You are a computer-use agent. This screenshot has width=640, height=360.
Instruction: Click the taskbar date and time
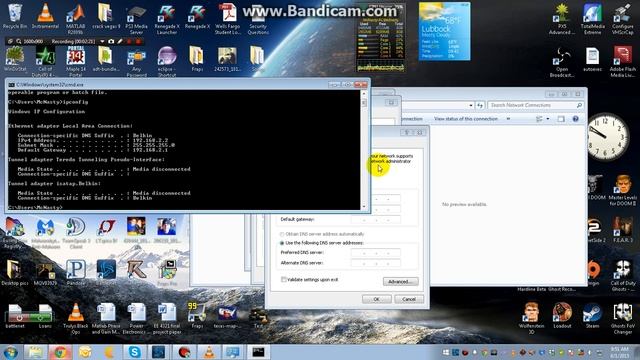[x=620, y=352]
